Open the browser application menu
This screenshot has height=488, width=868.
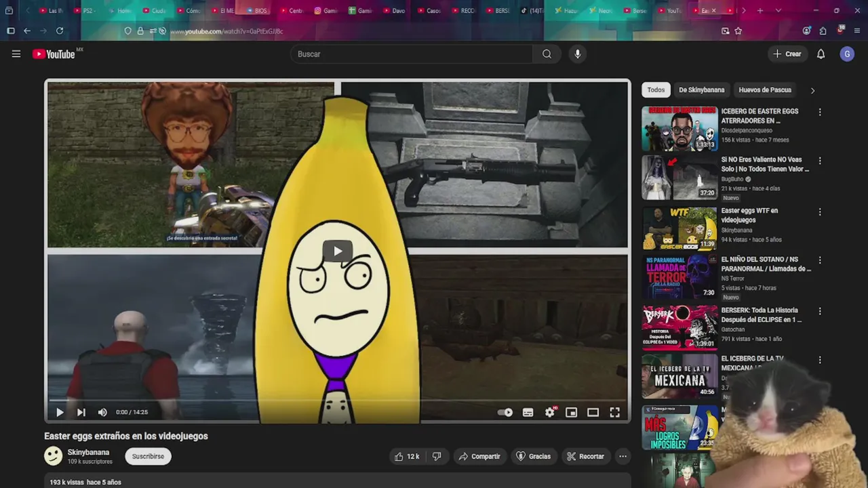[858, 31]
